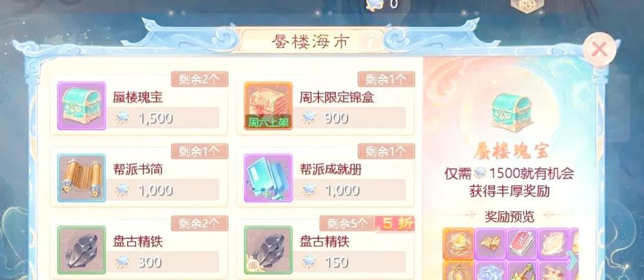Tap the 周末限定锦盒 gift box icon
The height and width of the screenshot is (280, 644).
[268, 106]
